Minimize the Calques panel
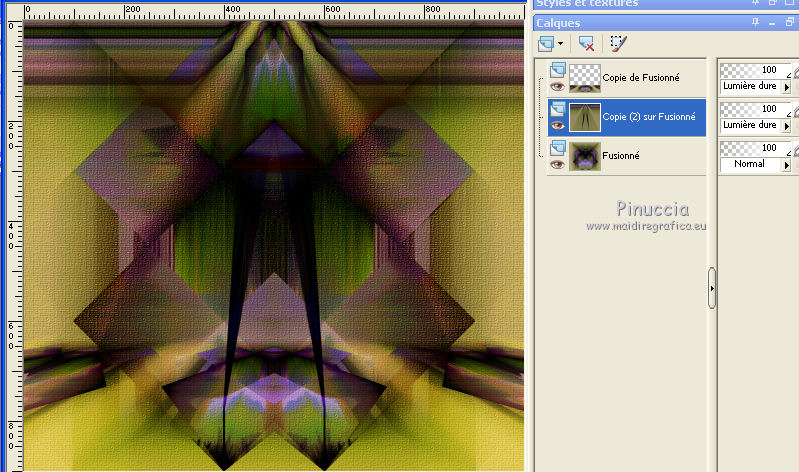Screen dimensions: 799x472 point(773,23)
